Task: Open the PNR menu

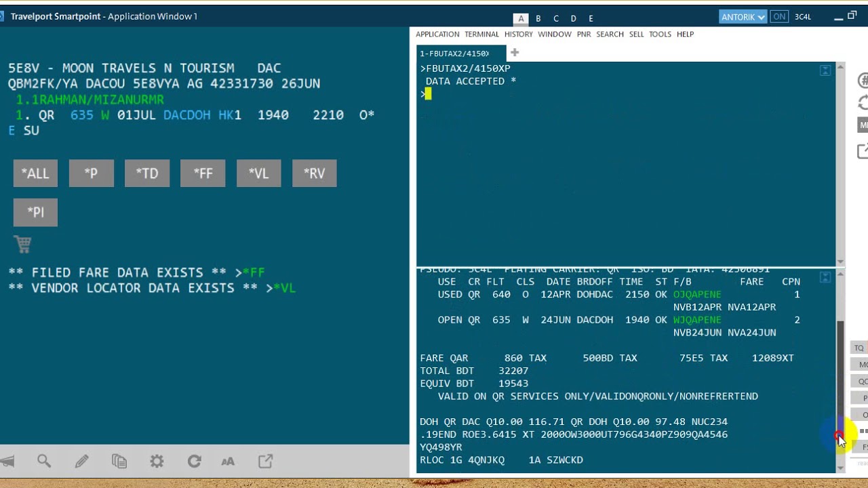Action: point(584,34)
